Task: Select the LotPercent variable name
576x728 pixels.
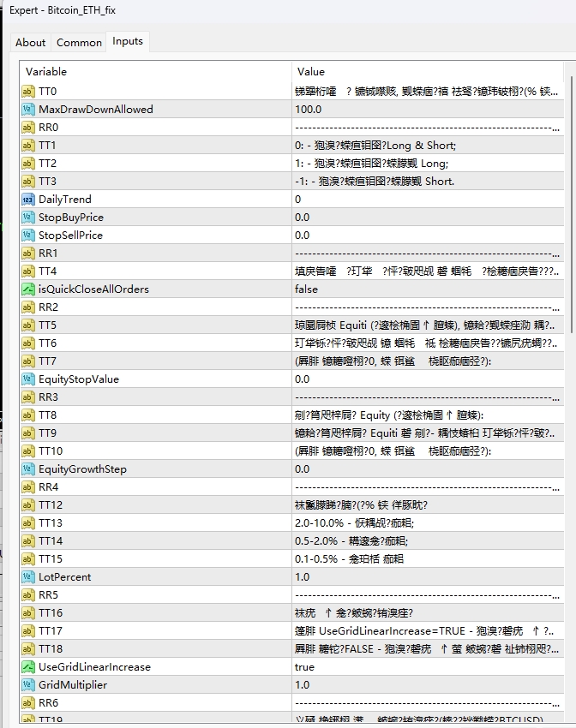Action: (65, 577)
